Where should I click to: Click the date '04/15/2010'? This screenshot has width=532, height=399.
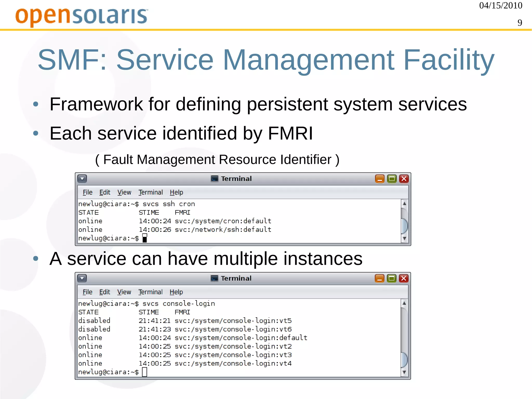click(501, 6)
